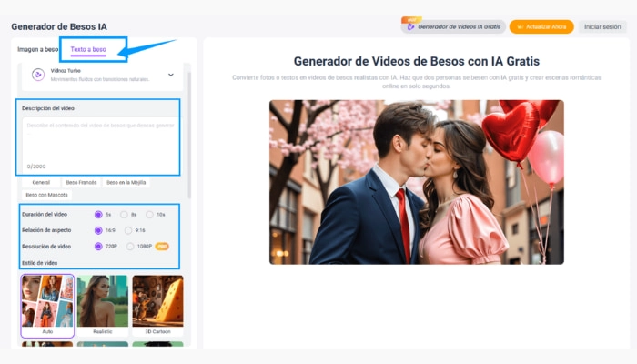Select 10s video duration
637x364 pixels.
tap(149, 215)
